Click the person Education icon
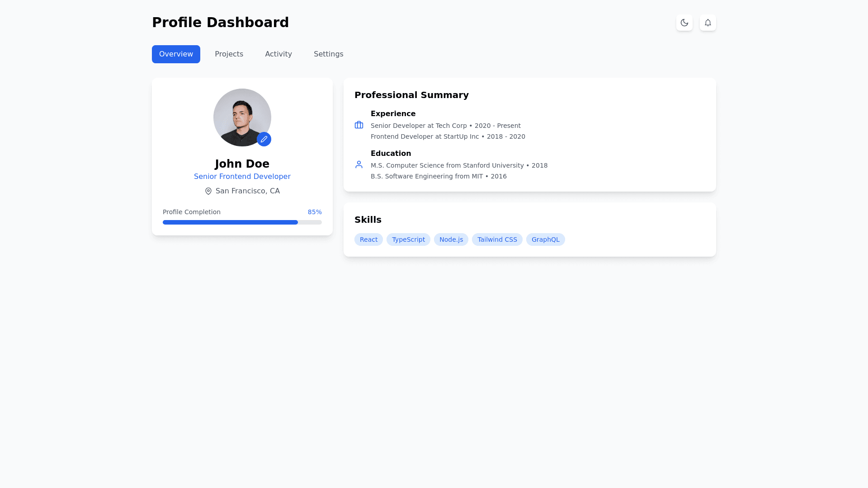This screenshot has width=868, height=488. [359, 165]
